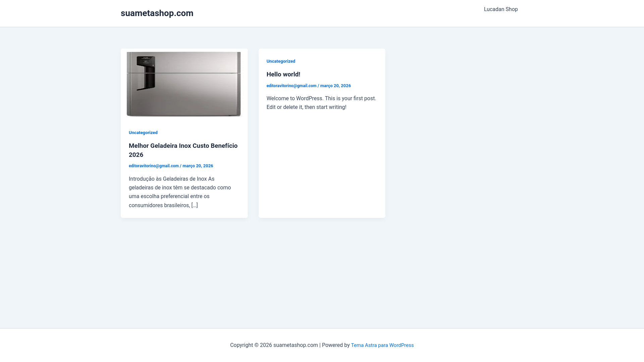Click março 20, 2026 date under Geladeira post
The width and height of the screenshot is (644, 362).
click(x=198, y=166)
